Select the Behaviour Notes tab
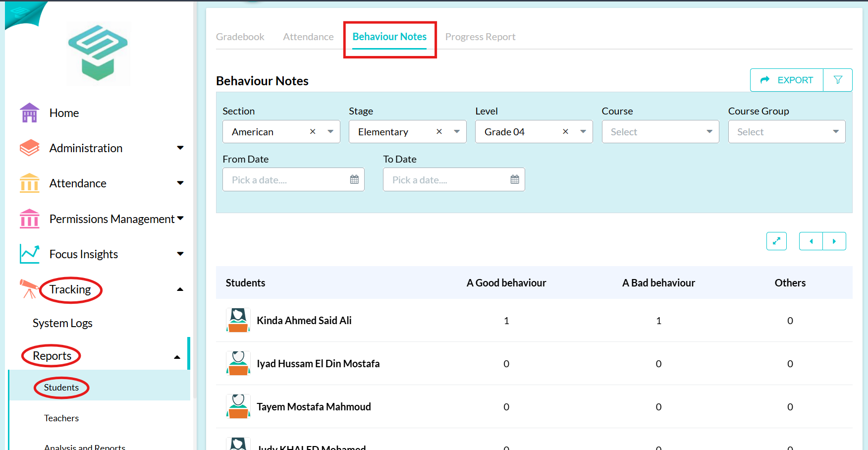868x450 pixels. pyautogui.click(x=389, y=37)
